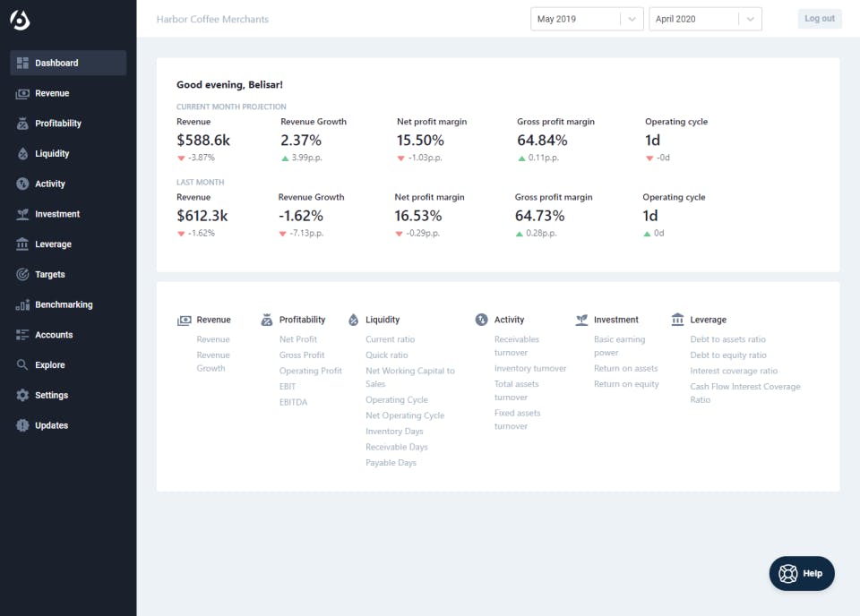Click the Targets bullseye icon in sidebar
The image size is (860, 616).
coord(22,274)
